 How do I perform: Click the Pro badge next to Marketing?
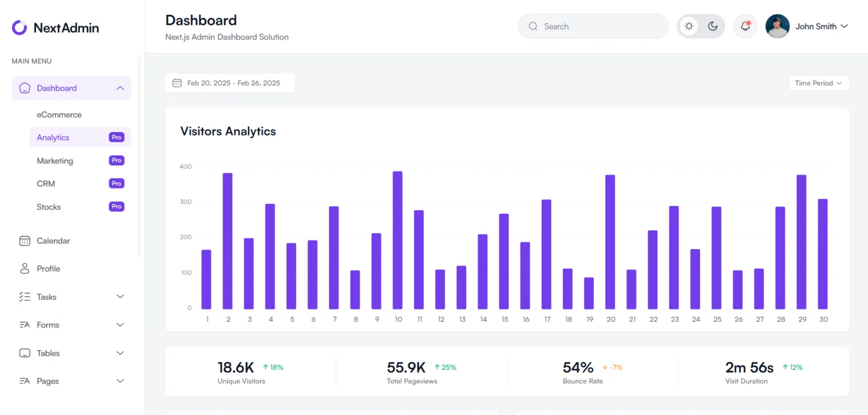click(116, 160)
